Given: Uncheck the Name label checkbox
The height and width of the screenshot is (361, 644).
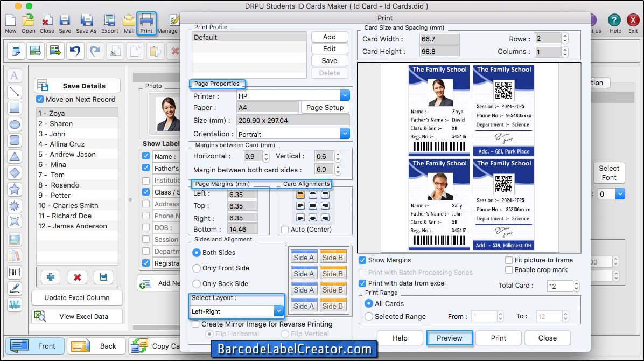Looking at the screenshot, I should pyautogui.click(x=146, y=156).
